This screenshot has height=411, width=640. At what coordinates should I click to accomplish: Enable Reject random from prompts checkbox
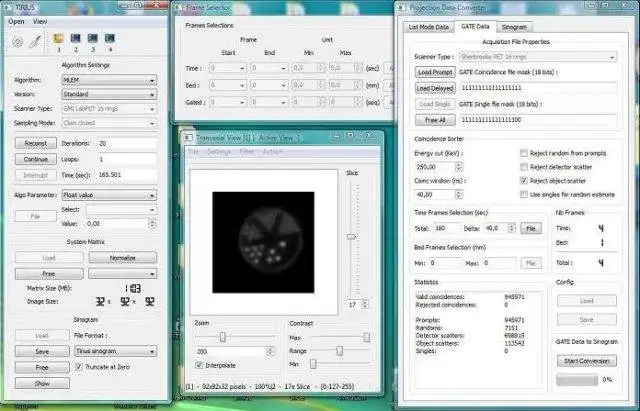coord(524,153)
